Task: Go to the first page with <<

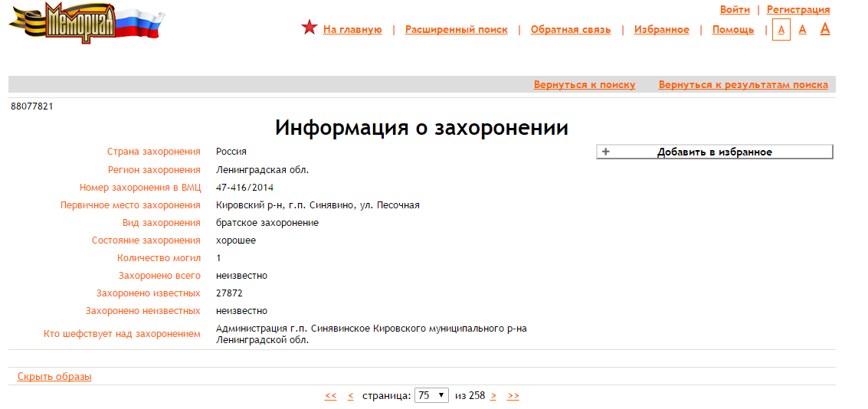Action: click(331, 396)
